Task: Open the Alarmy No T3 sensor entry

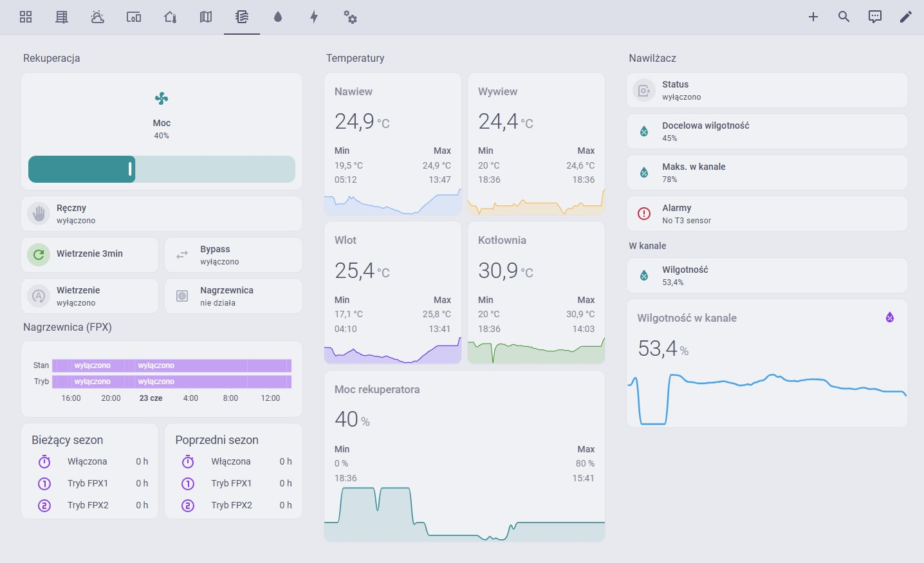Action: click(767, 214)
